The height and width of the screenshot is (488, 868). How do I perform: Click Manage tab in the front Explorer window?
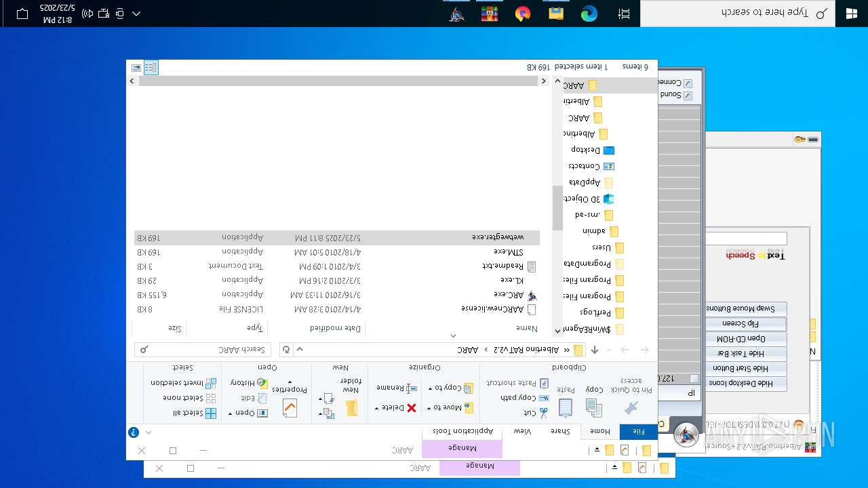[462, 448]
